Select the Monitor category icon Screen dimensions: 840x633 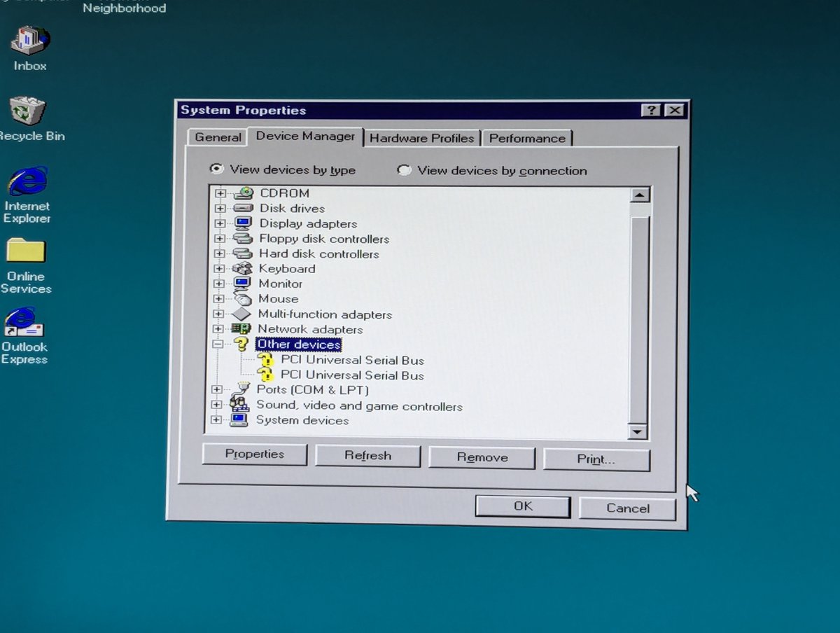(242, 284)
